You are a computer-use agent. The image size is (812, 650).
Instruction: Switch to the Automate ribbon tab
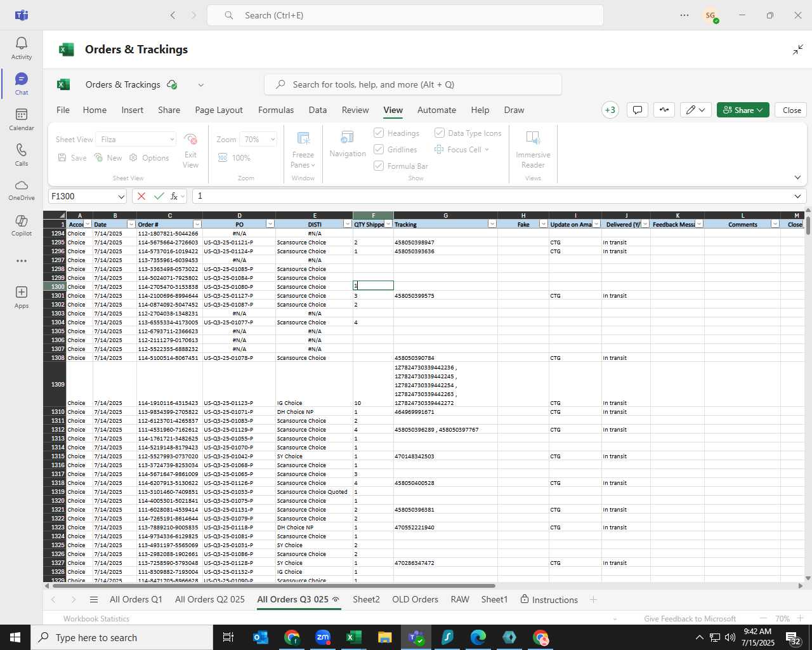tap(436, 110)
